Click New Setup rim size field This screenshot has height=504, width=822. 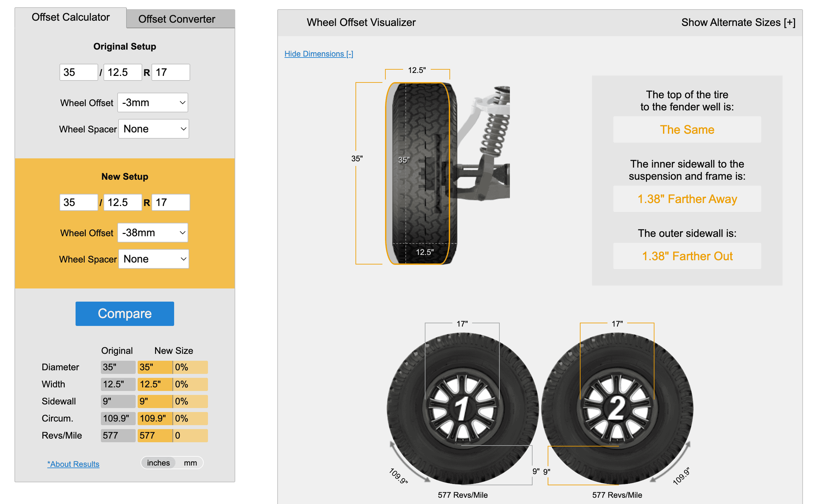click(171, 202)
